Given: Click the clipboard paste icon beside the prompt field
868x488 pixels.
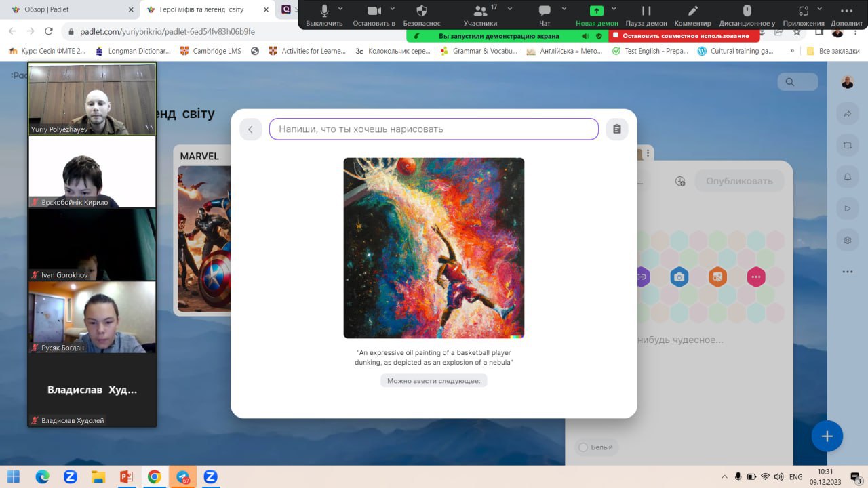Looking at the screenshot, I should click(x=616, y=129).
